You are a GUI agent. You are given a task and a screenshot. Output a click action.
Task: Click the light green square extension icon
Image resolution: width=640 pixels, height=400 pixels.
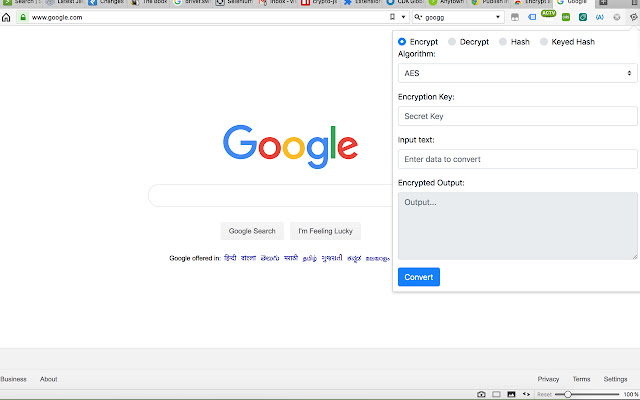[566, 17]
